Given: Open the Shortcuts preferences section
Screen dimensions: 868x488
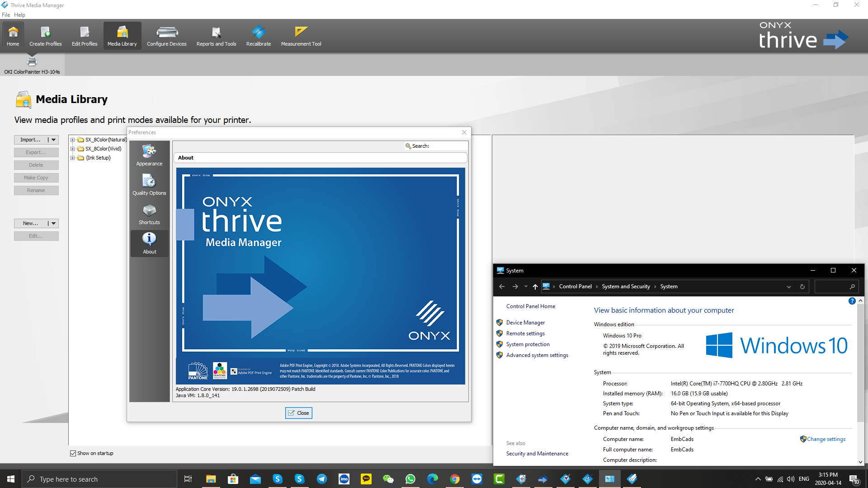Looking at the screenshot, I should (x=149, y=213).
